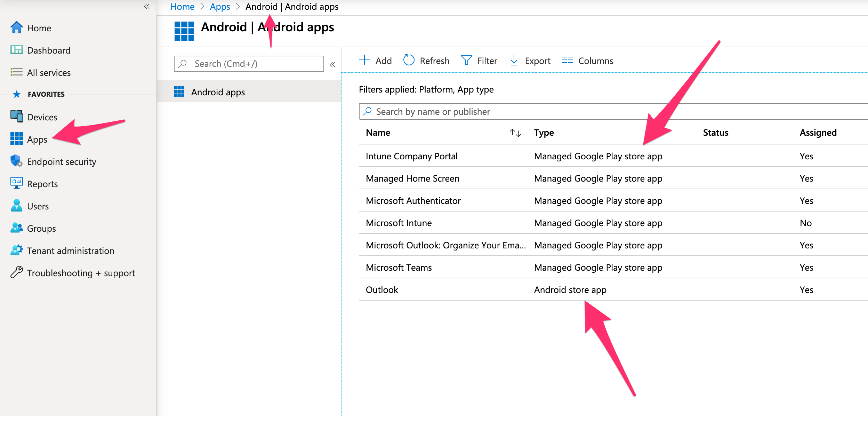The height and width of the screenshot is (430, 868).
Task: Open the Filter options
Action: [479, 60]
